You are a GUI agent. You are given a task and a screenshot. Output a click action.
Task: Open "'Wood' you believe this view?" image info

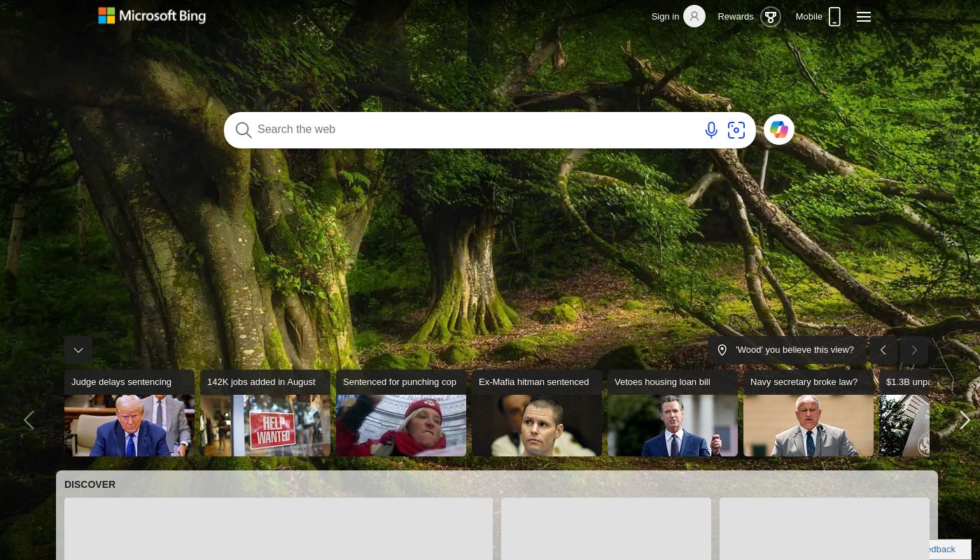tap(787, 350)
